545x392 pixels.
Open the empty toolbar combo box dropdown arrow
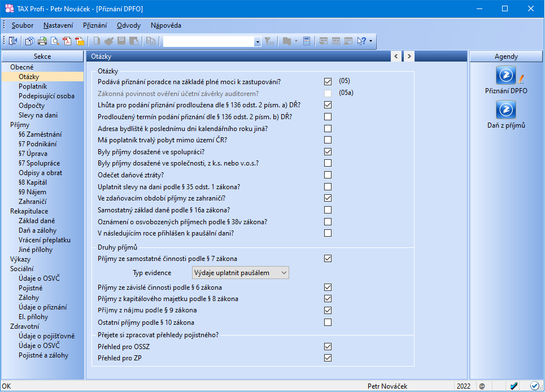click(x=258, y=42)
